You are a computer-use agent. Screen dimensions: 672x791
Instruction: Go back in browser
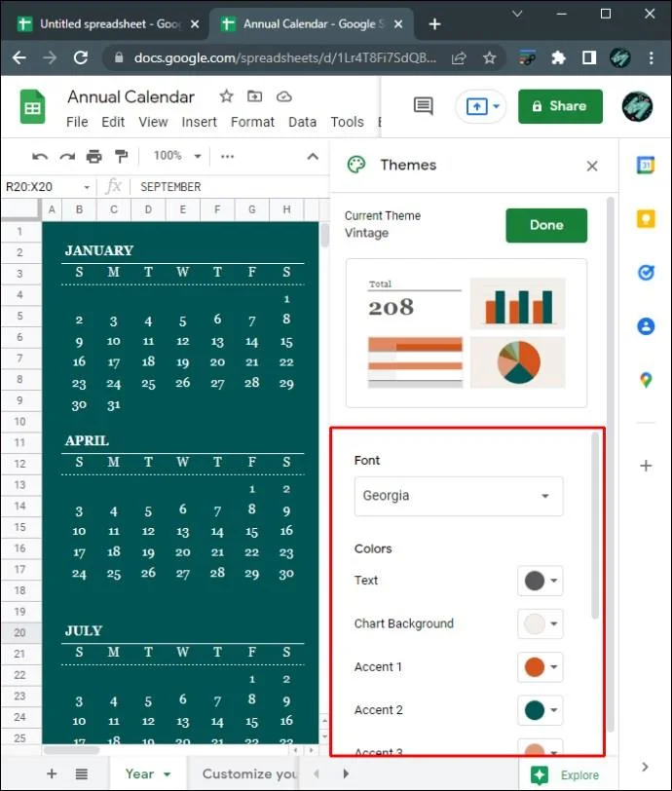(19, 57)
